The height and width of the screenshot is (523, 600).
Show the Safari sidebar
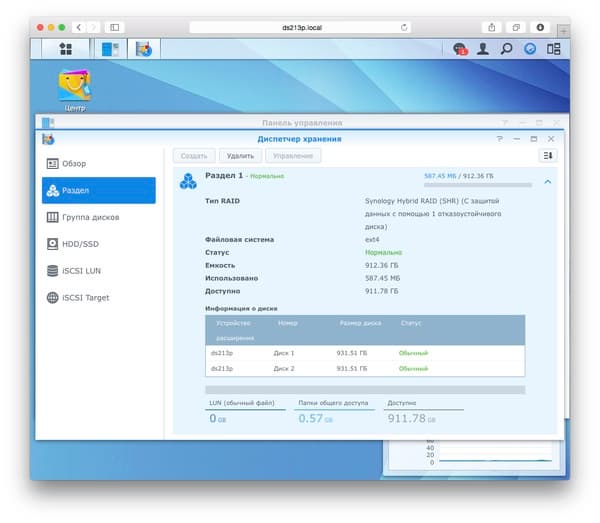[114, 27]
